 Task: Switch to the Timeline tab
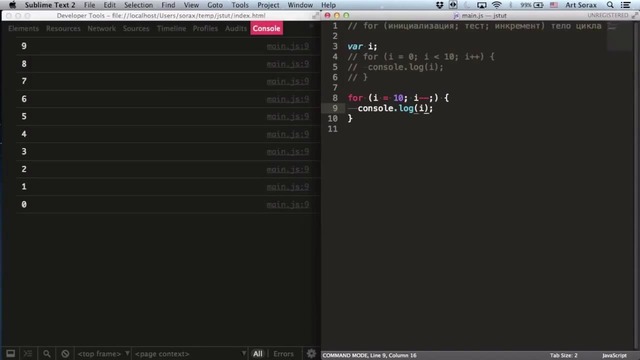pyautogui.click(x=171, y=28)
